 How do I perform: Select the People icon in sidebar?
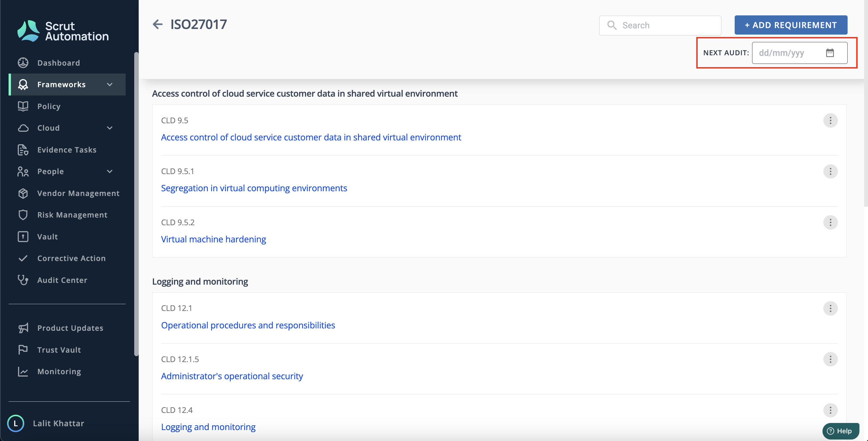[x=23, y=171]
